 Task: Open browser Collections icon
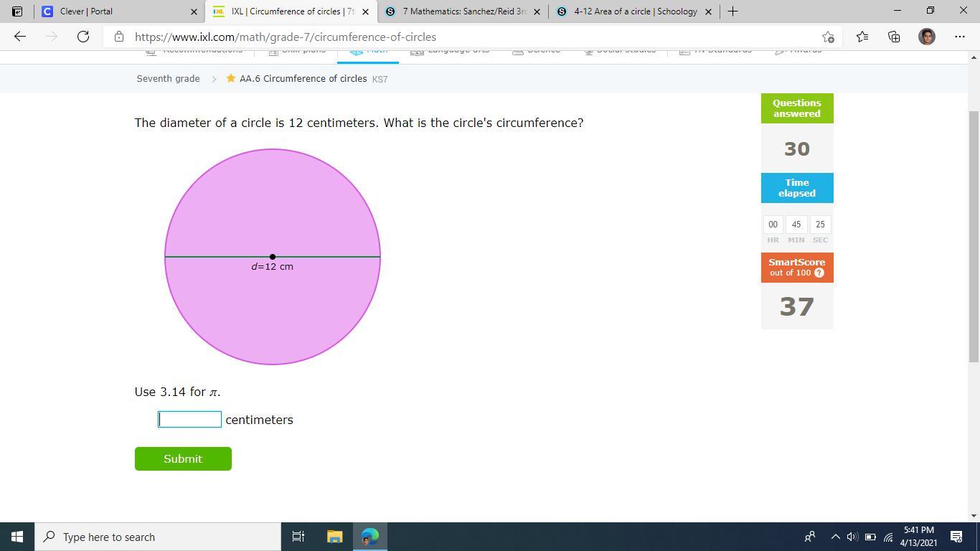tap(894, 37)
